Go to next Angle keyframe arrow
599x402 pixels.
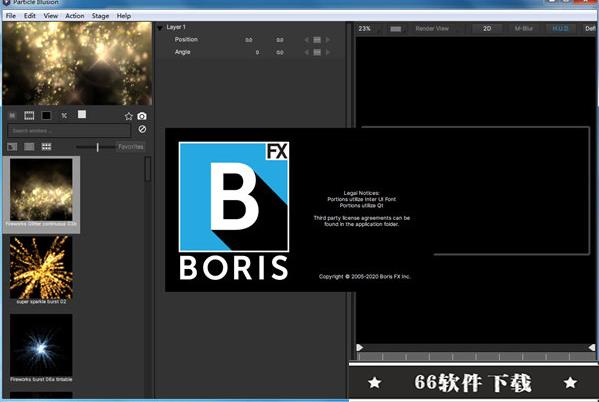coord(328,52)
